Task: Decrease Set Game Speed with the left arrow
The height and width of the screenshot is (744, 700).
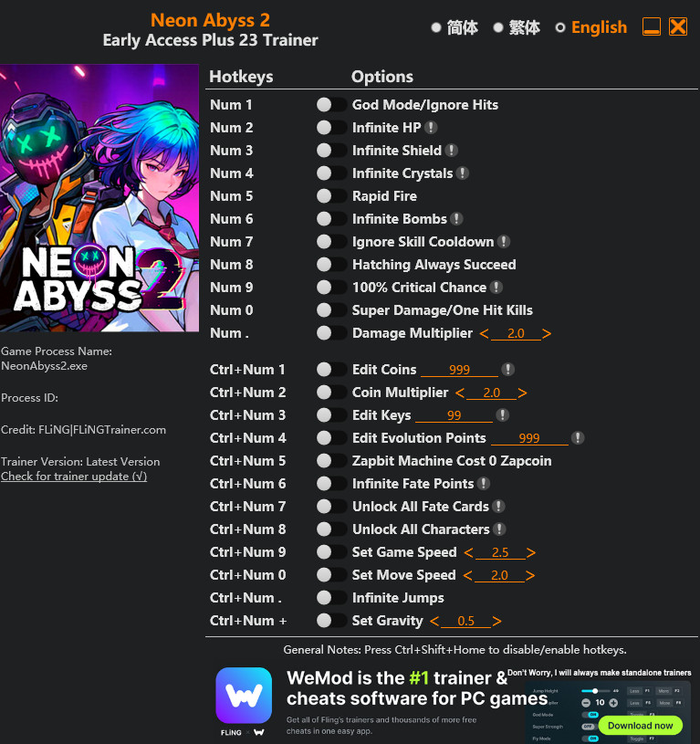Action: [469, 553]
